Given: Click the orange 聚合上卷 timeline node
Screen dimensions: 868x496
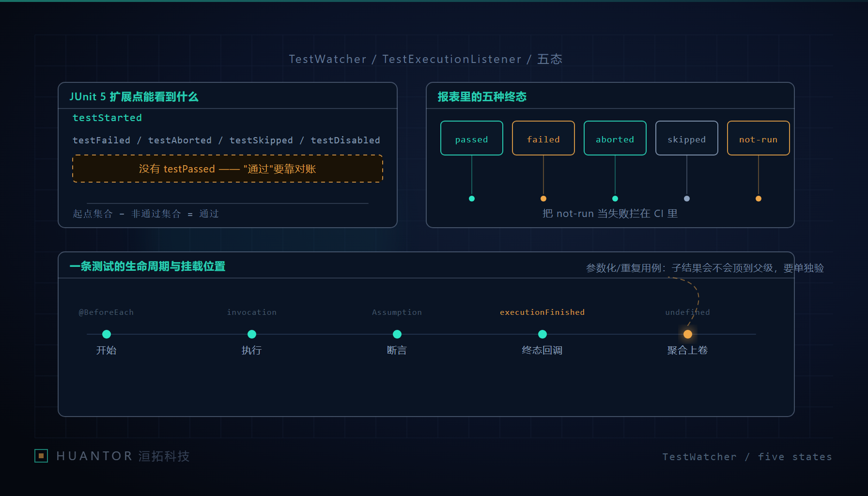Looking at the screenshot, I should tap(688, 334).
